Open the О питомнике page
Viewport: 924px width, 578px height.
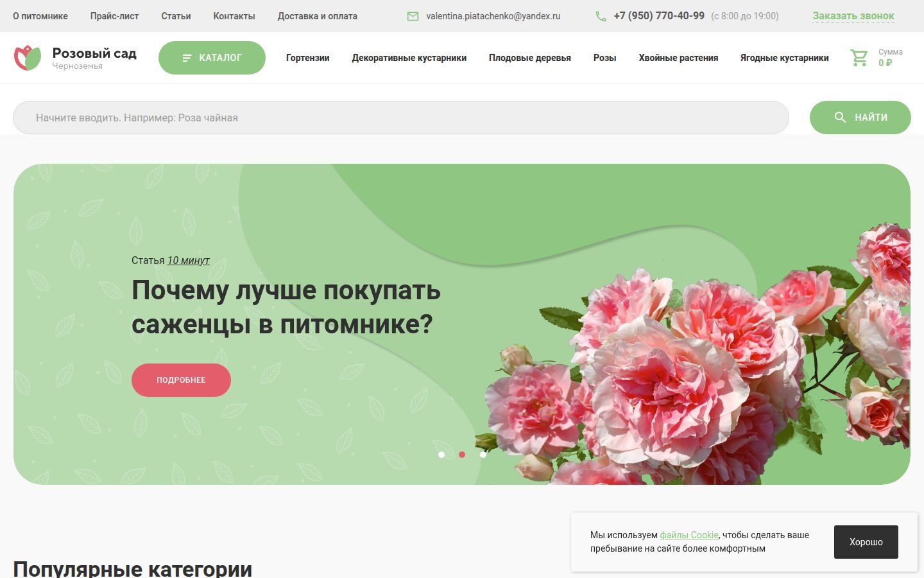click(x=40, y=16)
